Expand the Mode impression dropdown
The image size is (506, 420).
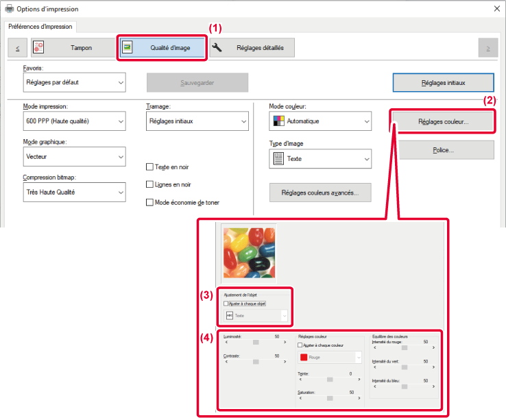(74, 121)
